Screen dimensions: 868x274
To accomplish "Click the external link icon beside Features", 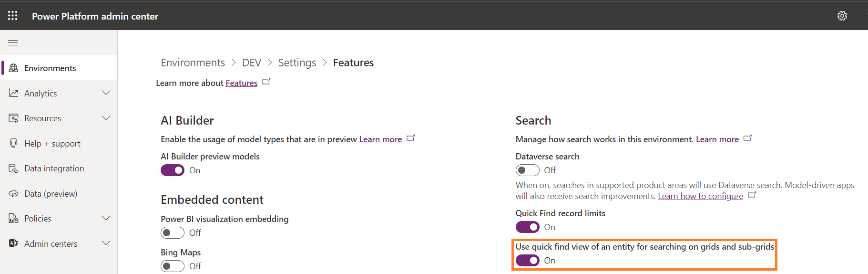I will (266, 82).
